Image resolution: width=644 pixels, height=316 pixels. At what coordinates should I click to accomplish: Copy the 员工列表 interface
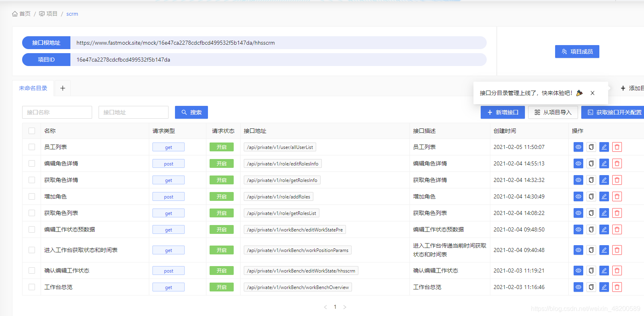(x=591, y=147)
